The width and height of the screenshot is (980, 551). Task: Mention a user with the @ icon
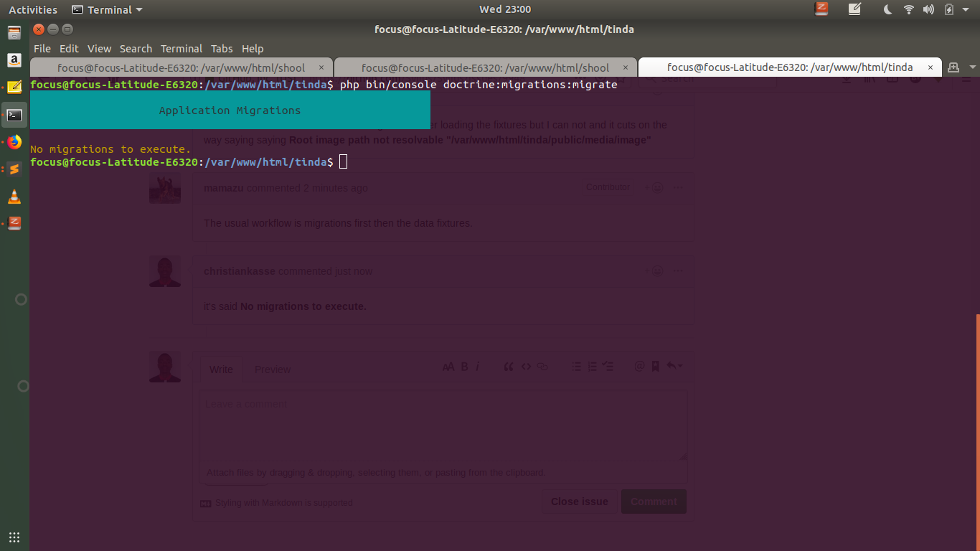pos(639,366)
